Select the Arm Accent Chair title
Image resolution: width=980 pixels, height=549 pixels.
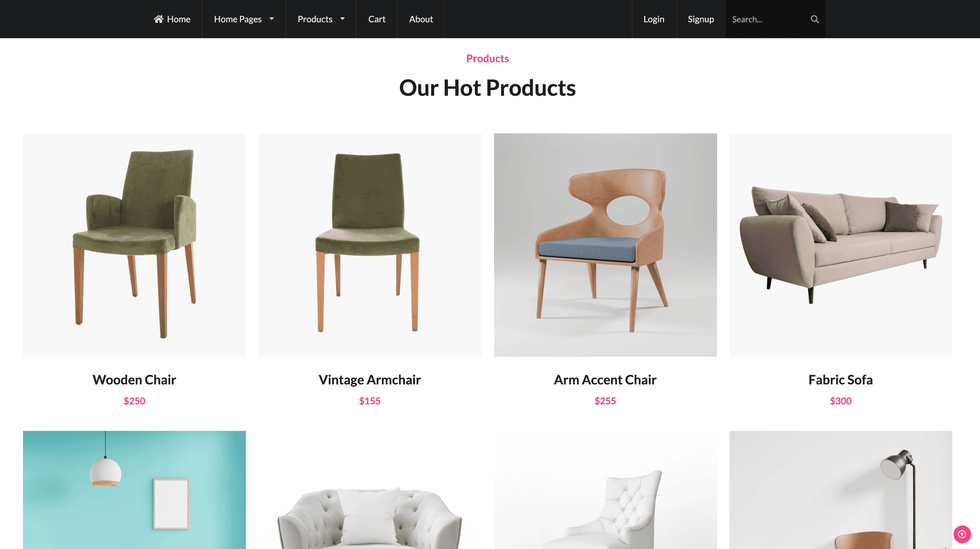pyautogui.click(x=605, y=380)
